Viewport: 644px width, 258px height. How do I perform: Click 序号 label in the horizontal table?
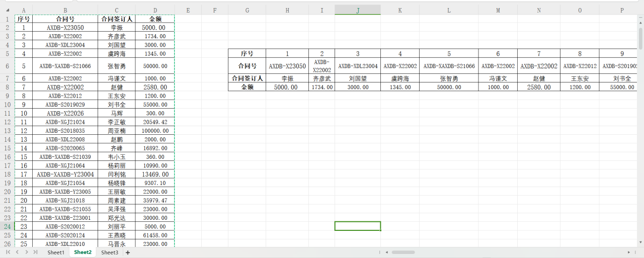[x=247, y=53]
